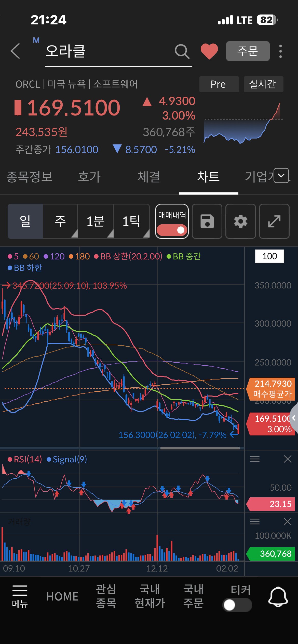
Task: Expand the side panel handle arrow
Action: pos(294,418)
